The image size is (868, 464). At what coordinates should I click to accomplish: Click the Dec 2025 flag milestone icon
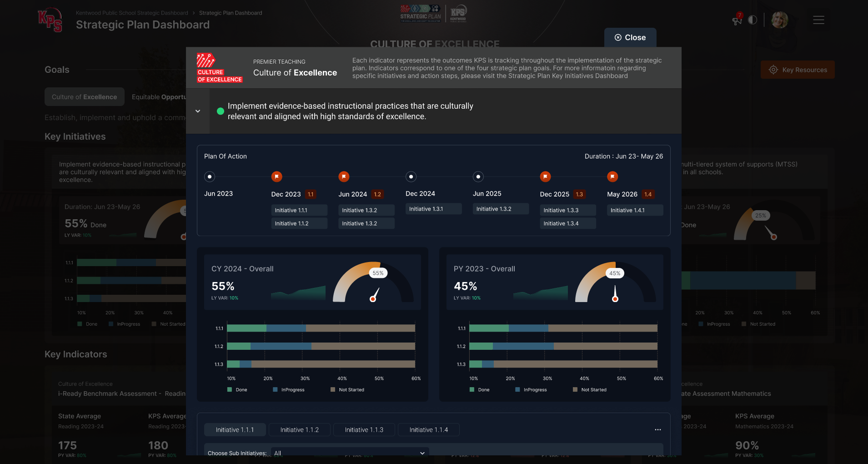click(x=546, y=177)
